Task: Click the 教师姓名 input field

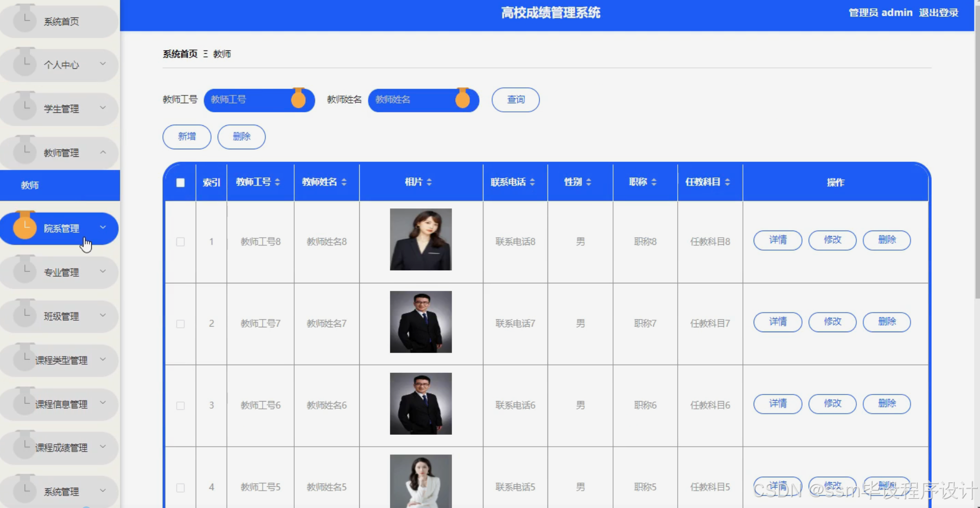Action: [x=418, y=100]
